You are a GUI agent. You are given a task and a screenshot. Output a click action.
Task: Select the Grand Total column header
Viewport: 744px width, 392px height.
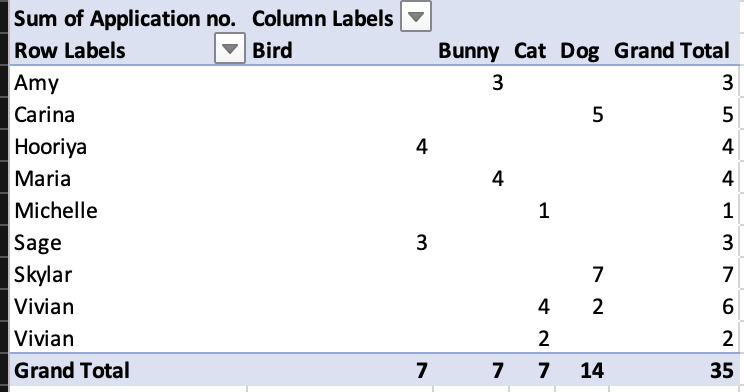[671, 50]
